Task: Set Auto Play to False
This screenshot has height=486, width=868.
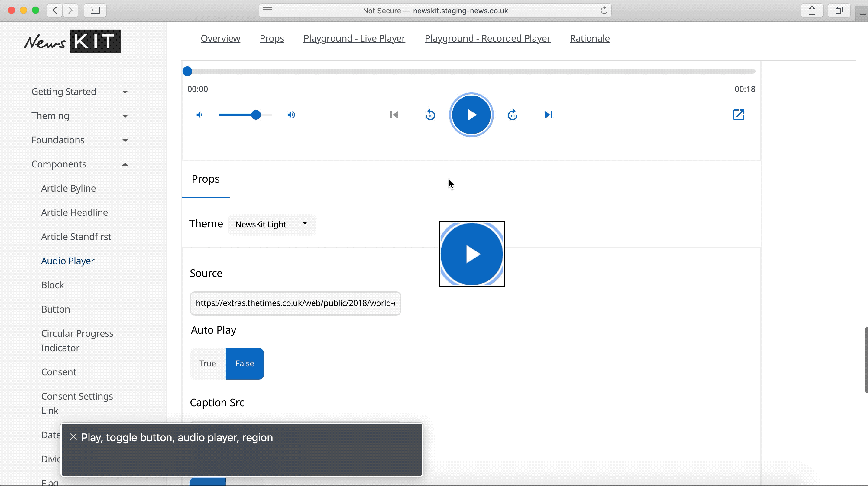Action: (x=245, y=364)
